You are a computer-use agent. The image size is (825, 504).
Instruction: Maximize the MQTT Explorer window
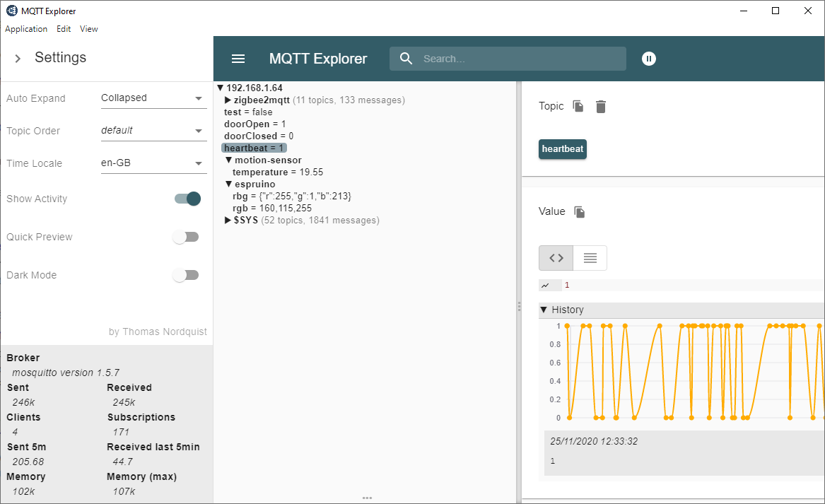tap(776, 11)
